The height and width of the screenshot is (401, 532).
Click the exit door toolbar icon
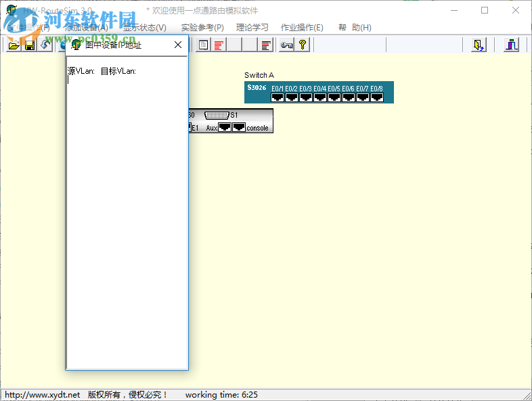[x=479, y=45]
